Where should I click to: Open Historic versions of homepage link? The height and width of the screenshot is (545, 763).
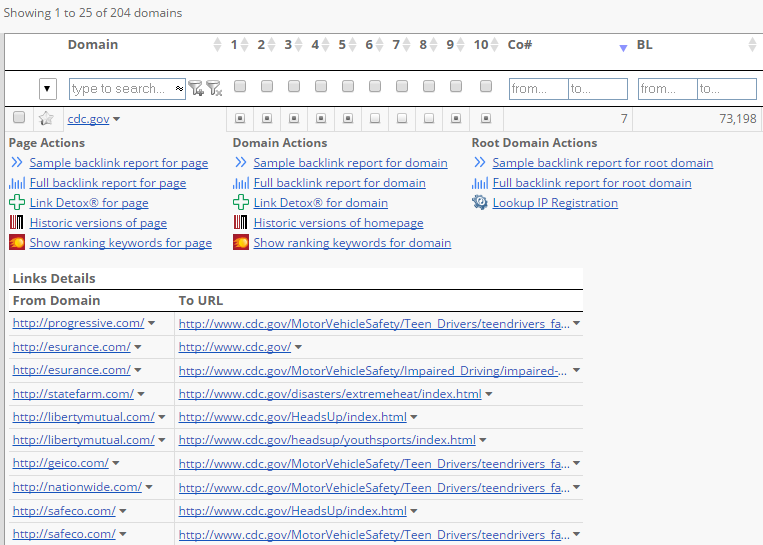coord(338,223)
